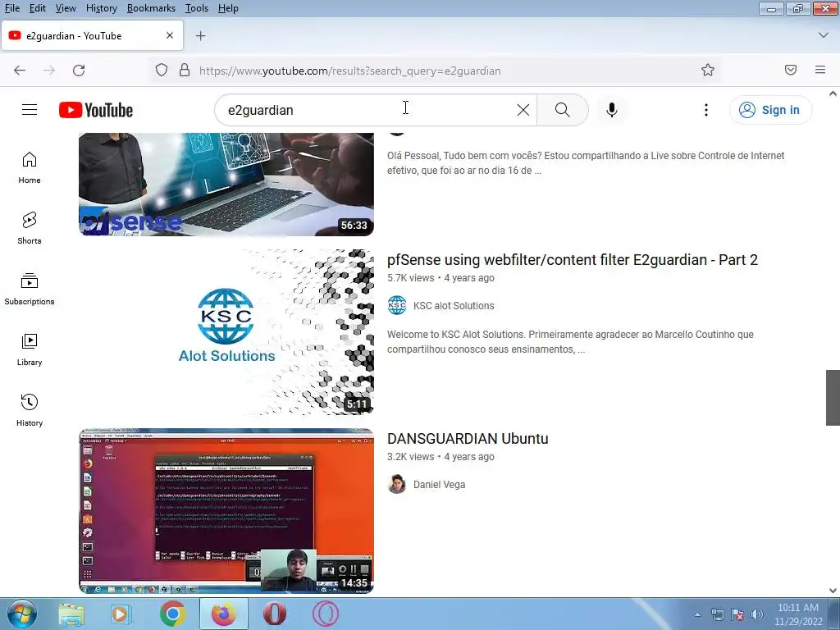Viewport: 840px width, 630px height.
Task: Click the site security padlock icon
Action: [x=185, y=71]
